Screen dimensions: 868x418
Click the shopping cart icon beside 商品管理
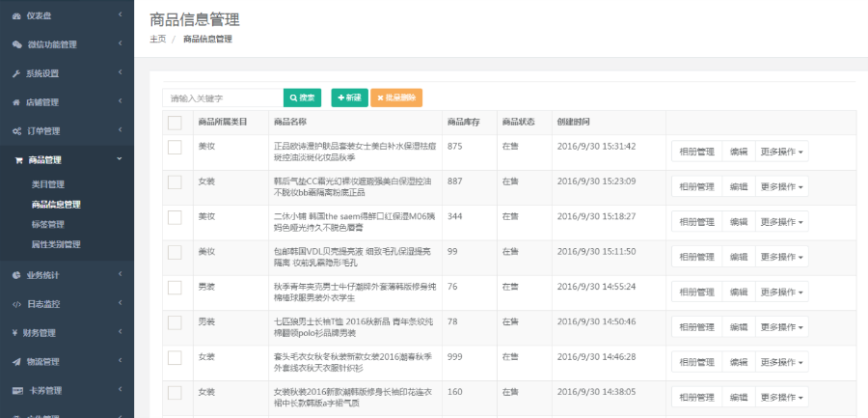[17, 160]
